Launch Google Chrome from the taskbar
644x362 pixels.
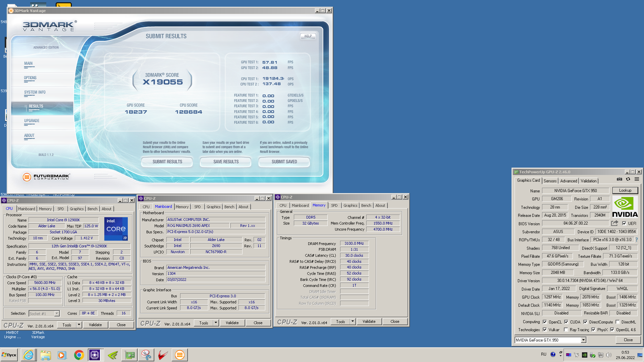[79, 355]
